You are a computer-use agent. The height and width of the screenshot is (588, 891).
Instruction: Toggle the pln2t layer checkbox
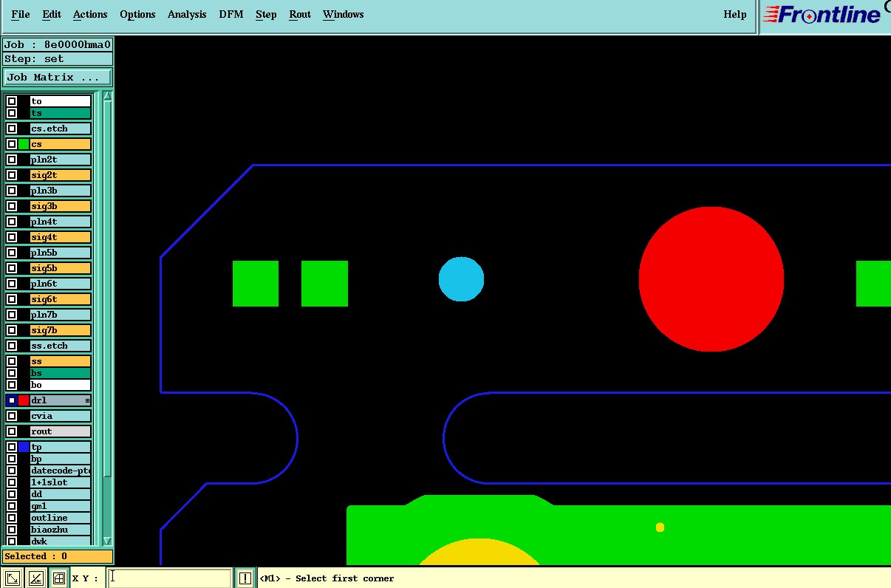click(12, 160)
